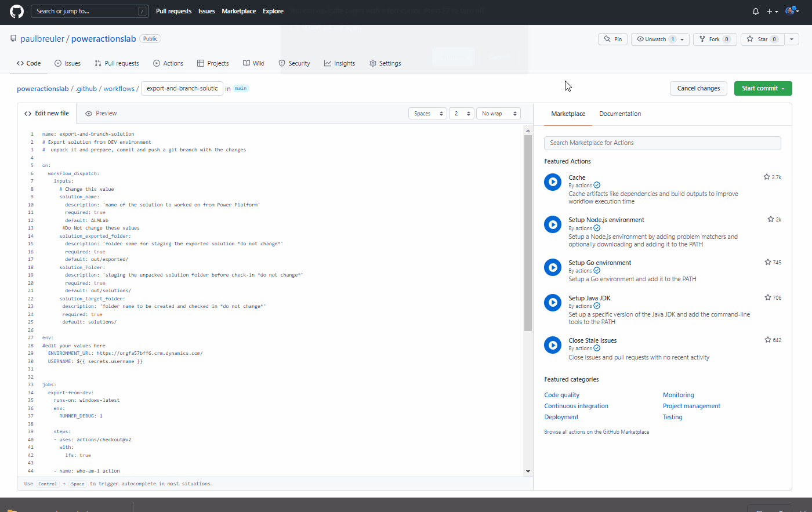This screenshot has height=512, width=812.
Task: Click the Close Stale Issues action icon
Action: [552, 344]
